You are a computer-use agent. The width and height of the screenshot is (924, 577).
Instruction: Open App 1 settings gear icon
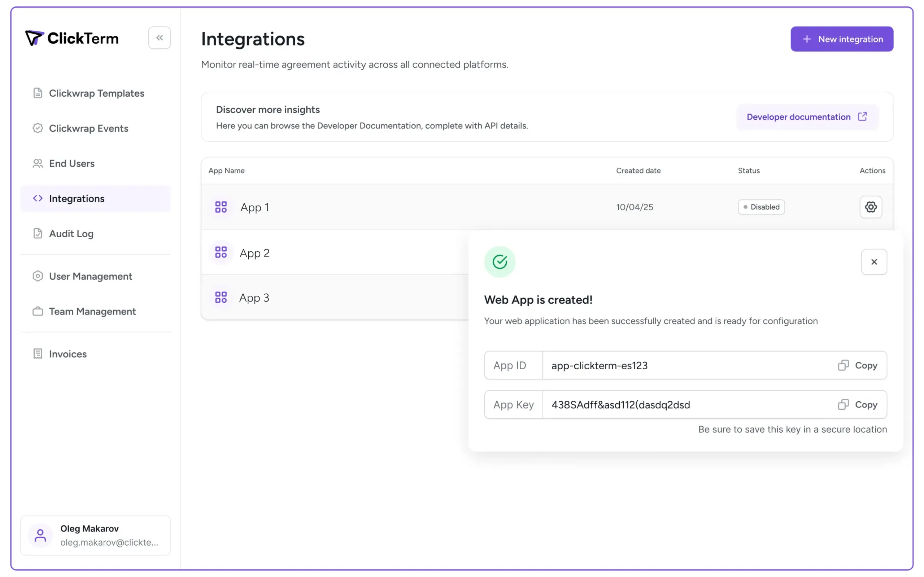[x=871, y=207]
